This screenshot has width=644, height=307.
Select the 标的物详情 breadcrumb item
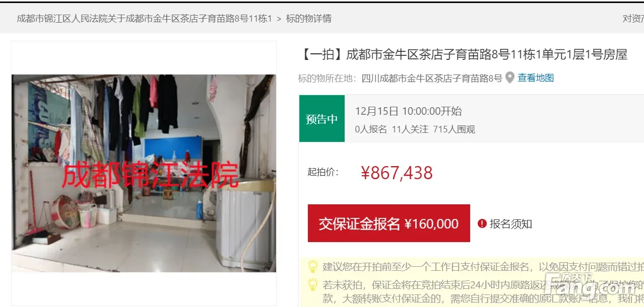click(309, 19)
